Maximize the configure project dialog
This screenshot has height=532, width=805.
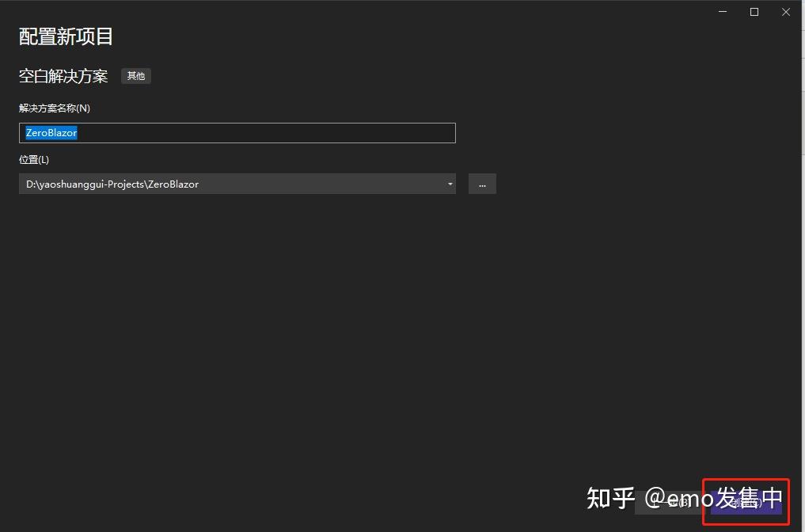pyautogui.click(x=754, y=12)
